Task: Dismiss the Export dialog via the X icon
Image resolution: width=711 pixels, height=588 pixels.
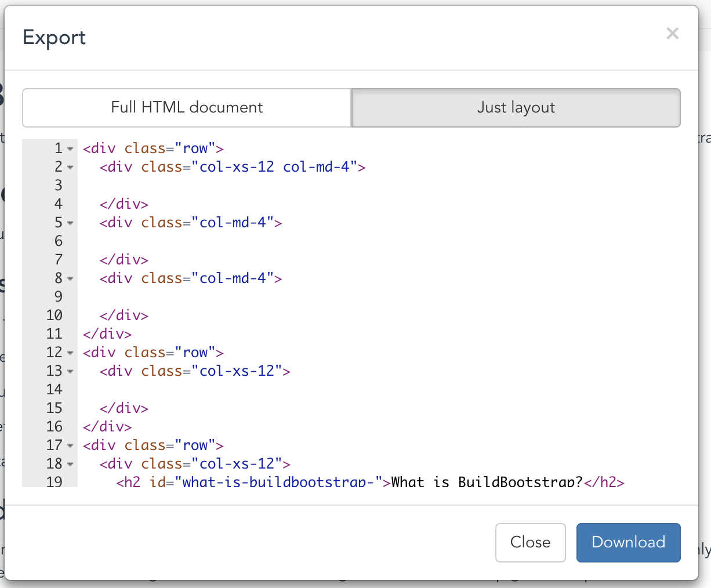Action: click(x=672, y=33)
